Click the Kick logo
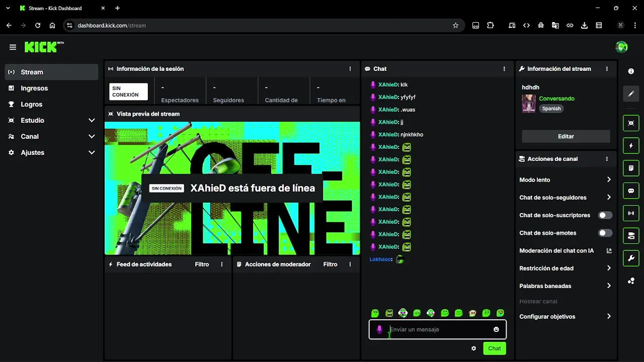 click(x=44, y=47)
